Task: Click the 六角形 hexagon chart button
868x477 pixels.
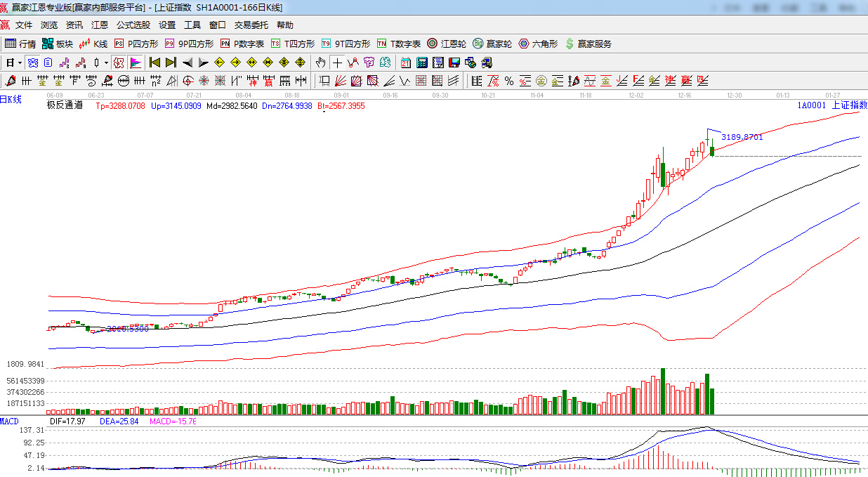Action: pyautogui.click(x=538, y=44)
